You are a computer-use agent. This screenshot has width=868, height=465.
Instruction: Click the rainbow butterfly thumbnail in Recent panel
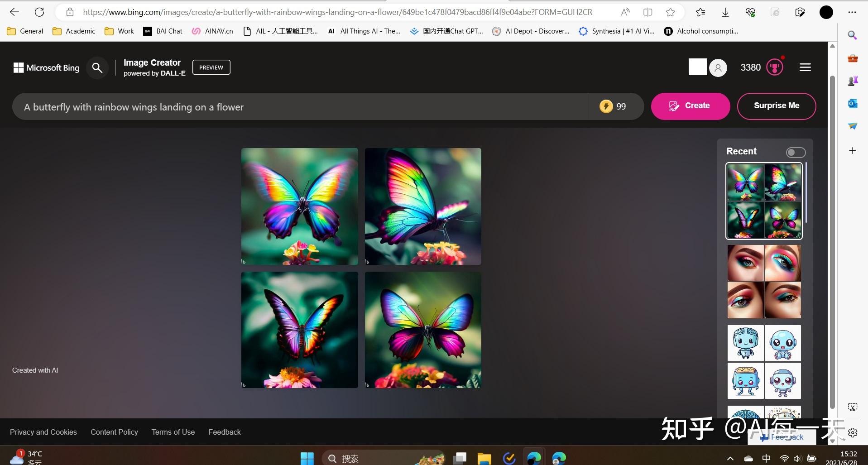(x=763, y=201)
